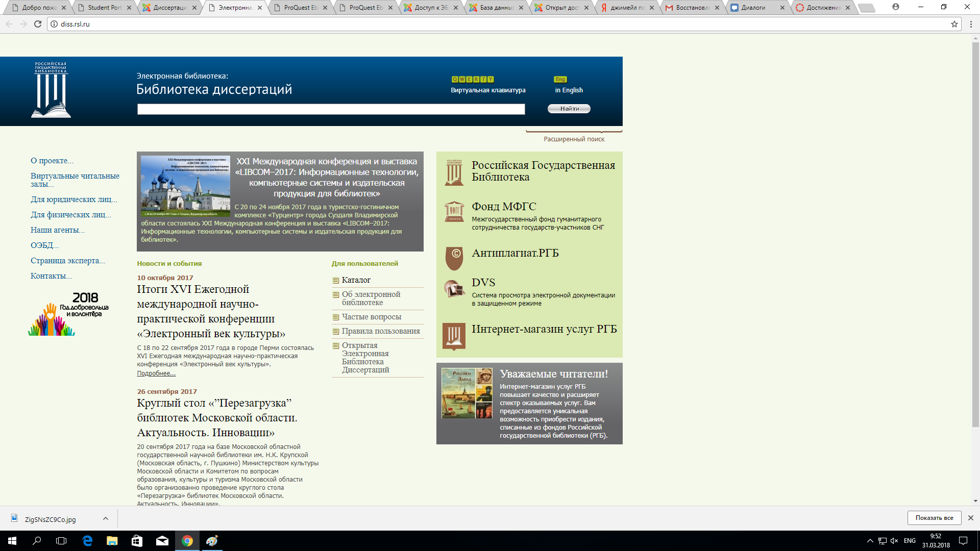Click the Антиплагиат.РГБ shield icon
The height and width of the screenshot is (551, 980).
tap(454, 258)
